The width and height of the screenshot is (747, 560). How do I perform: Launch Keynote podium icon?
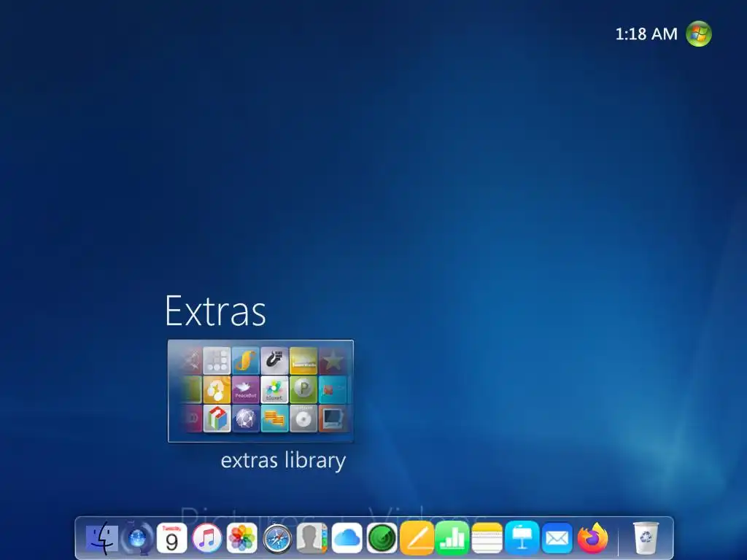click(522, 538)
